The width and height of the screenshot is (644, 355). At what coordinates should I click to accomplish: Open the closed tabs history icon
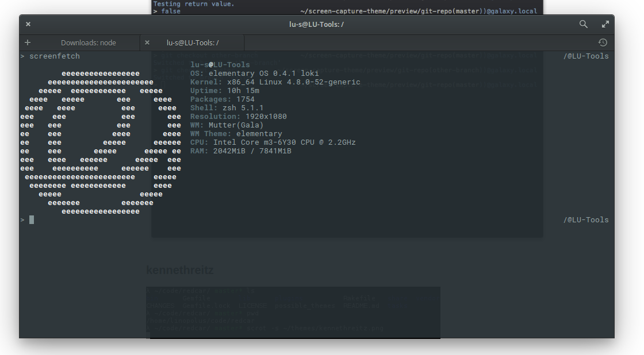603,43
